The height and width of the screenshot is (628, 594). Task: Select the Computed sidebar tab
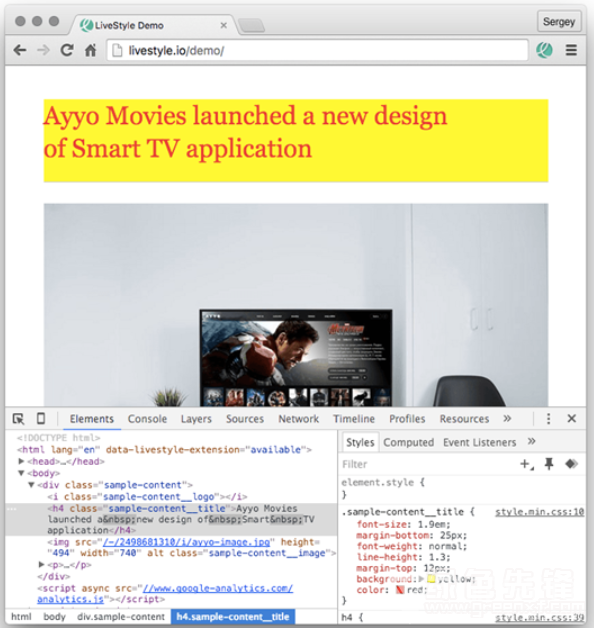[x=409, y=443]
